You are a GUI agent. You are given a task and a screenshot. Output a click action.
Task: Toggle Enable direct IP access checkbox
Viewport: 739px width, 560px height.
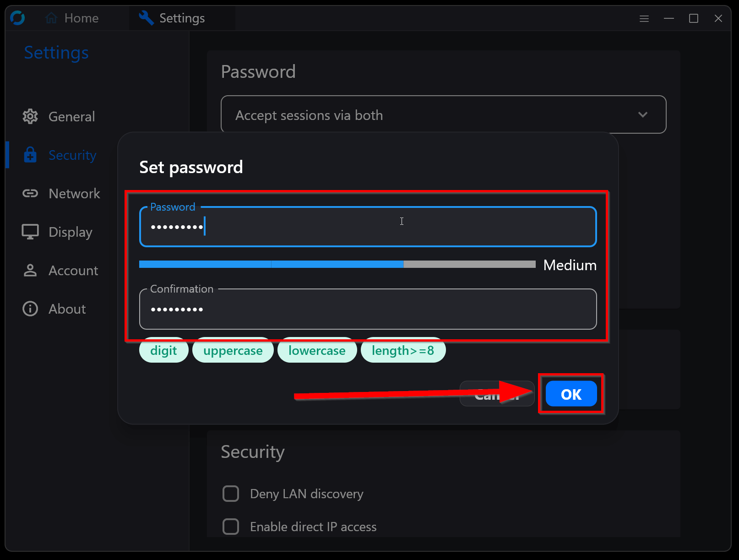[x=231, y=527]
